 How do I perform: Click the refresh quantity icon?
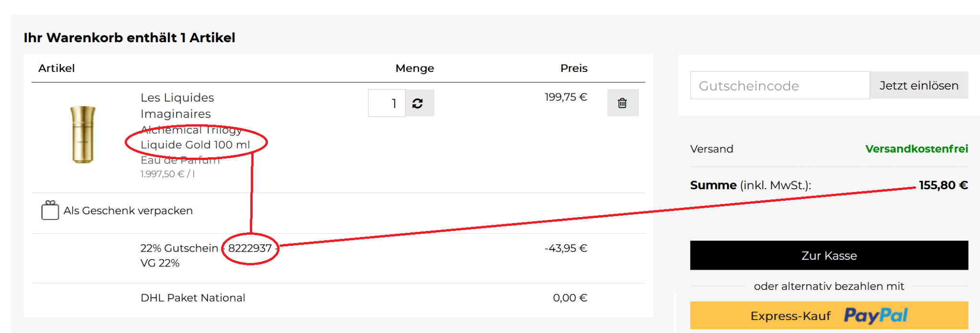[418, 103]
